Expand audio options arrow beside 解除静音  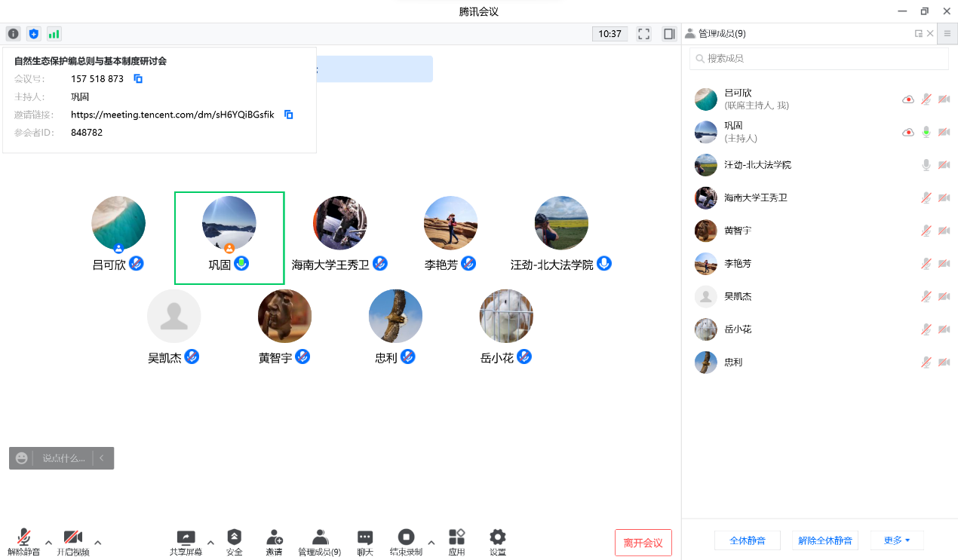pyautogui.click(x=48, y=542)
